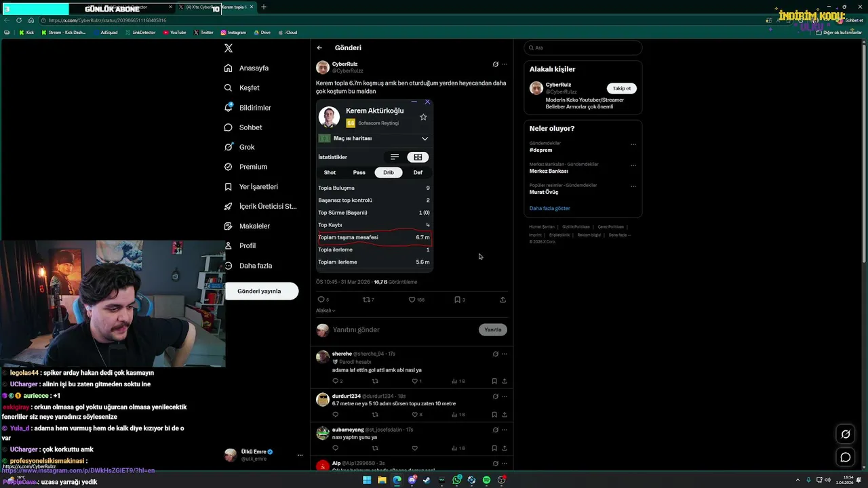Open the Kerem Aktürkoğlu stats image
The width and height of the screenshot is (868, 488).
[374, 186]
